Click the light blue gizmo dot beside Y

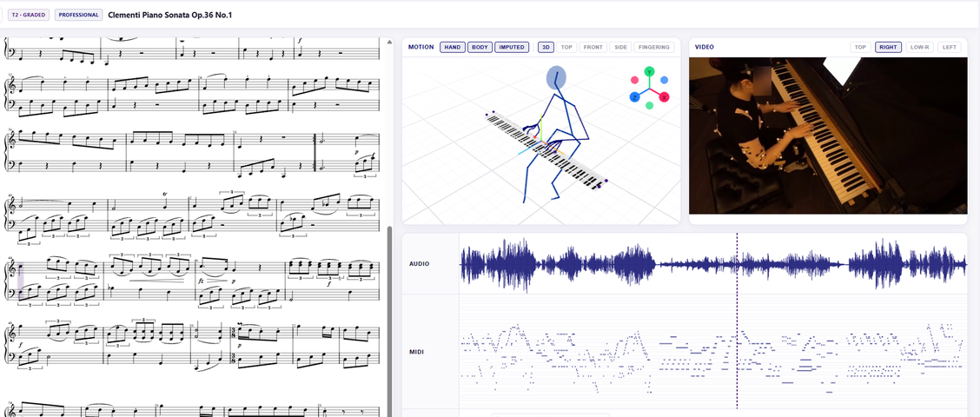[665, 80]
